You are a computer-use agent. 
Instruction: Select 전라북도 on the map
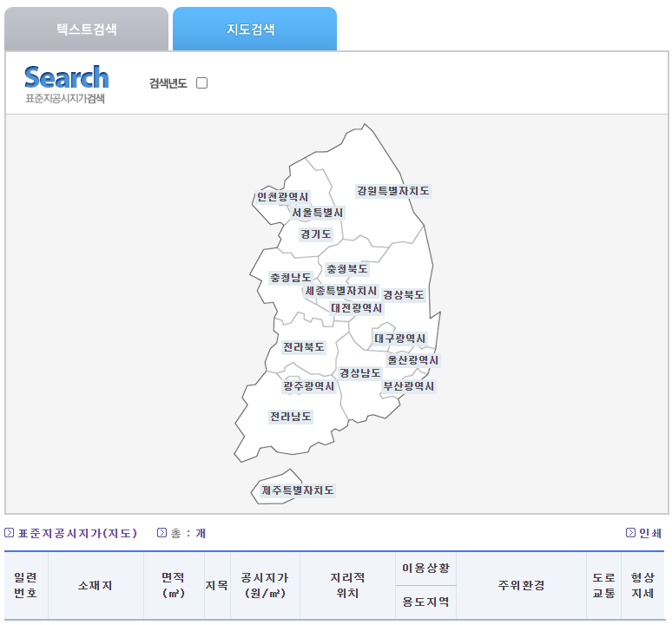tap(304, 347)
